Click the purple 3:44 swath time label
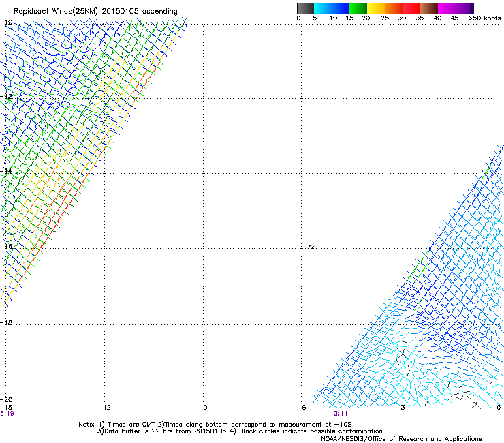Screen dimensions: 504x443 click(341, 414)
